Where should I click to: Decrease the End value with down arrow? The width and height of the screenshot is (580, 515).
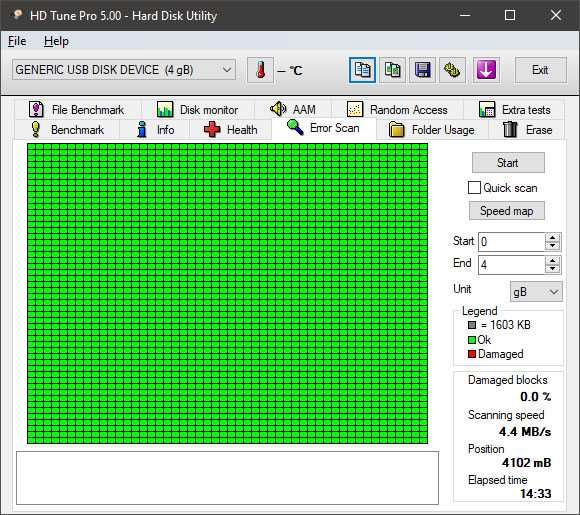click(552, 269)
